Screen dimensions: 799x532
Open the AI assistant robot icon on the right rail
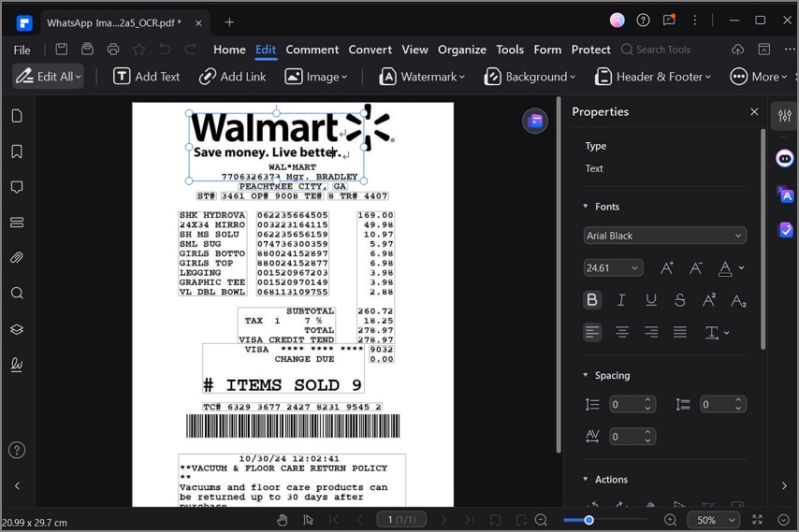[785, 158]
